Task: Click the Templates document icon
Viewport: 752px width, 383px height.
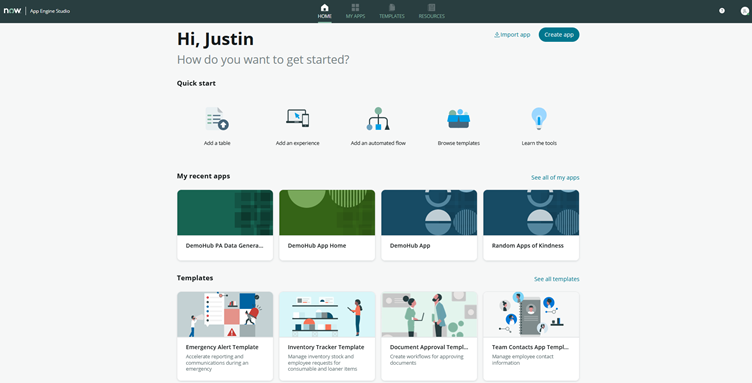Action: point(392,8)
